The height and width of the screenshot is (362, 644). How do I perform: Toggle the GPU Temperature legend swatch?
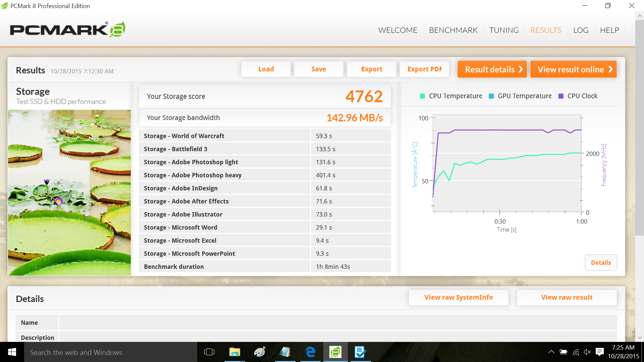coord(491,96)
